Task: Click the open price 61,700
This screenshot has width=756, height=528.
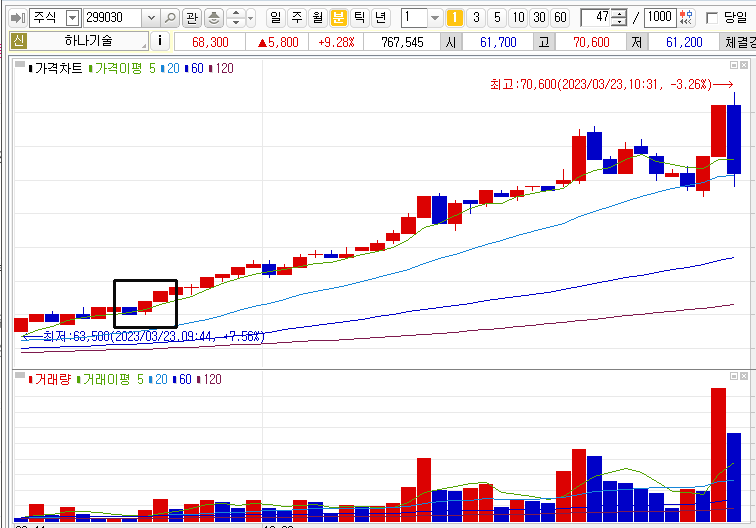Action: pyautogui.click(x=499, y=42)
